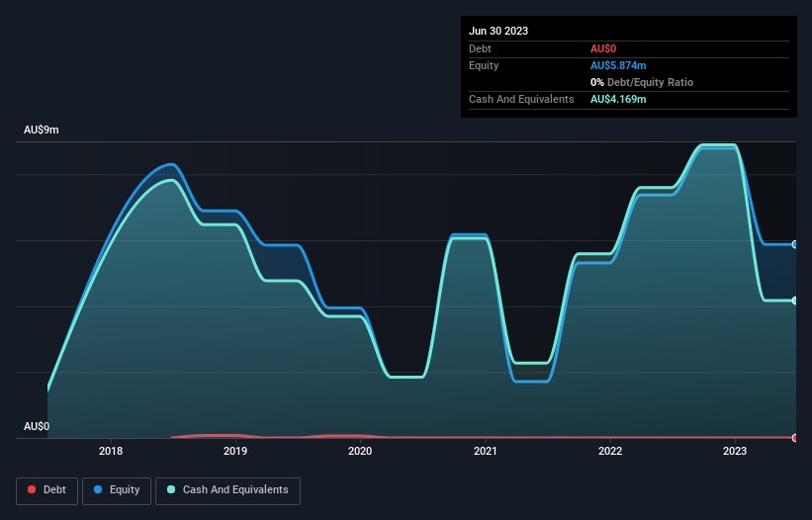Image resolution: width=812 pixels, height=520 pixels.
Task: Click the blue Equity legend dot
Action: pyautogui.click(x=98, y=489)
